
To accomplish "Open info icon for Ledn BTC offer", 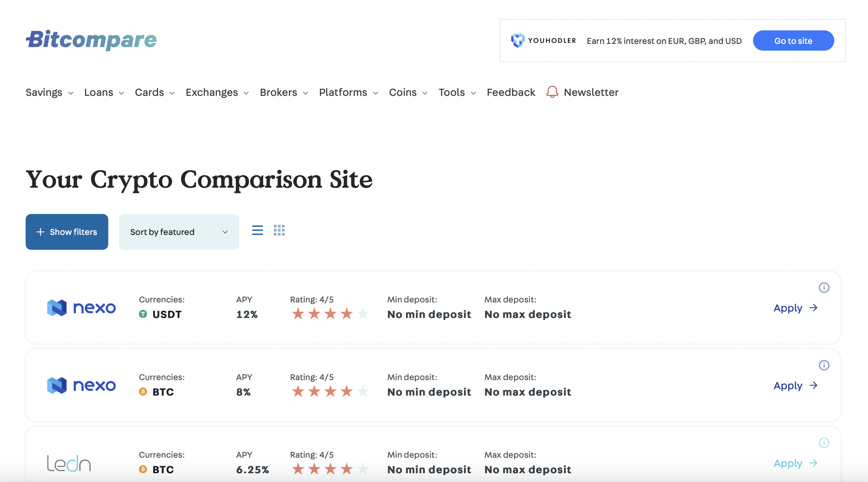I will click(x=824, y=443).
